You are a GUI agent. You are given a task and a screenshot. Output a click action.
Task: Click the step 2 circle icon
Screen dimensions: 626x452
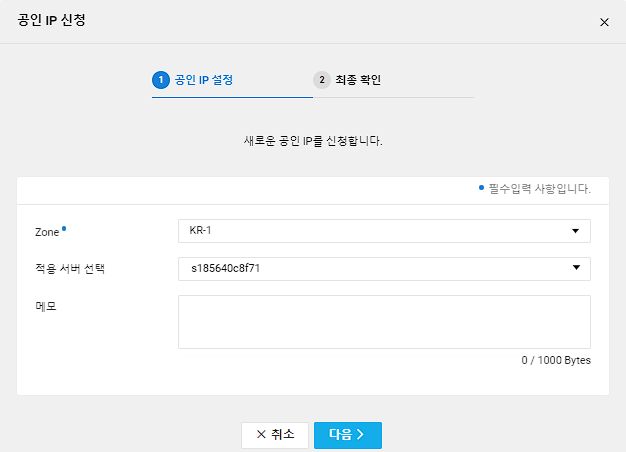(x=322, y=80)
